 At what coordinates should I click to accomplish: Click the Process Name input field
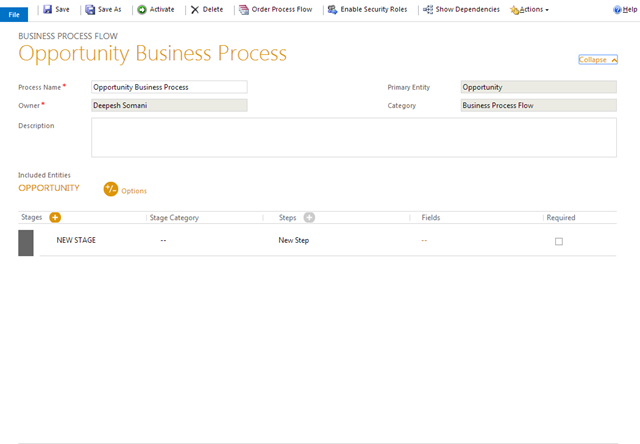[169, 87]
